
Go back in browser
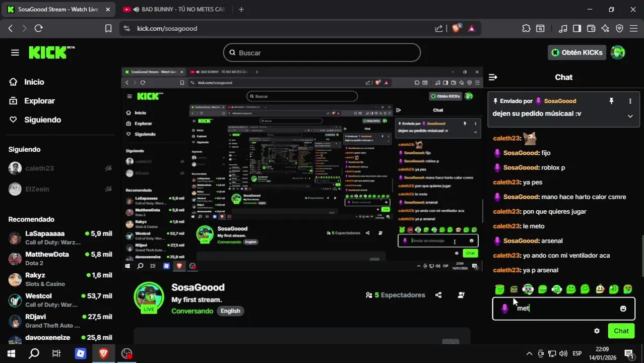click(x=10, y=29)
